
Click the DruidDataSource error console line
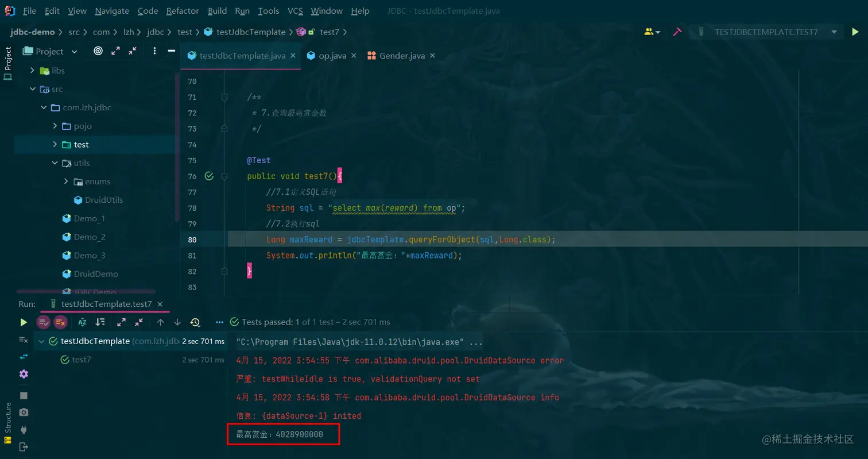tap(400, 361)
